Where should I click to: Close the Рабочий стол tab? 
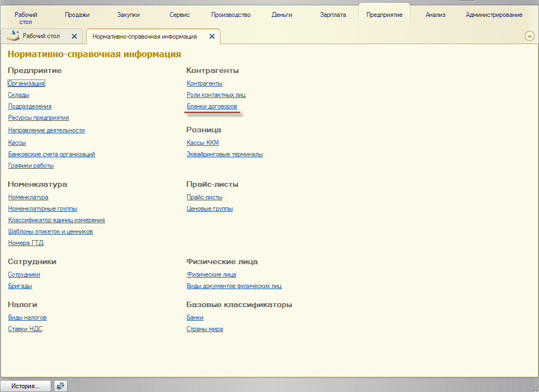[74, 36]
